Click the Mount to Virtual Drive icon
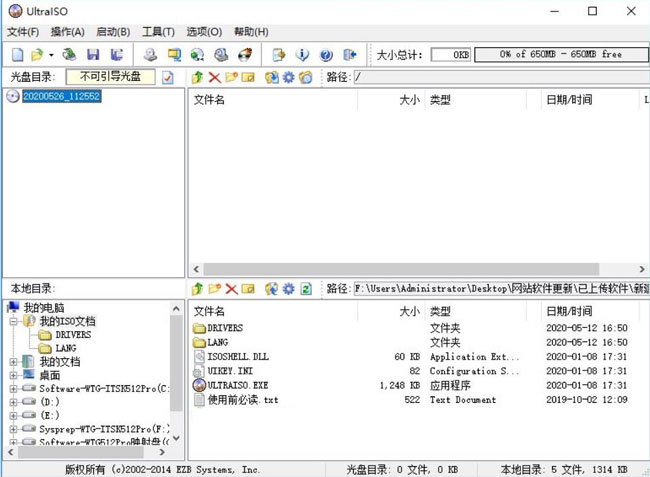Screen dimensions: 650x477 [221, 55]
